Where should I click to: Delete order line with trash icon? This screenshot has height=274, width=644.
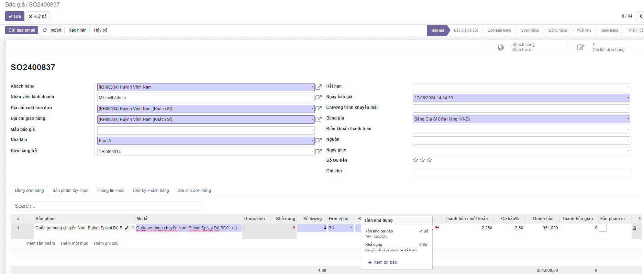pyautogui.click(x=634, y=228)
